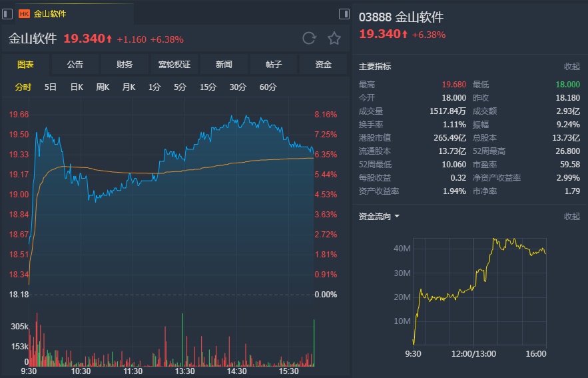Select the 日K chart period
This screenshot has height=378, width=588.
coord(77,87)
